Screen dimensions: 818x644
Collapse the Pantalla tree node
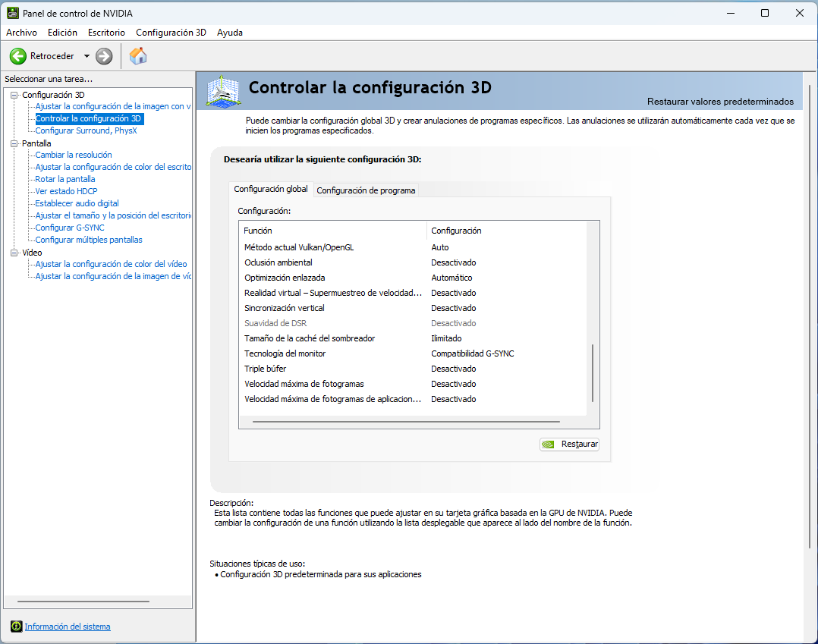14,143
